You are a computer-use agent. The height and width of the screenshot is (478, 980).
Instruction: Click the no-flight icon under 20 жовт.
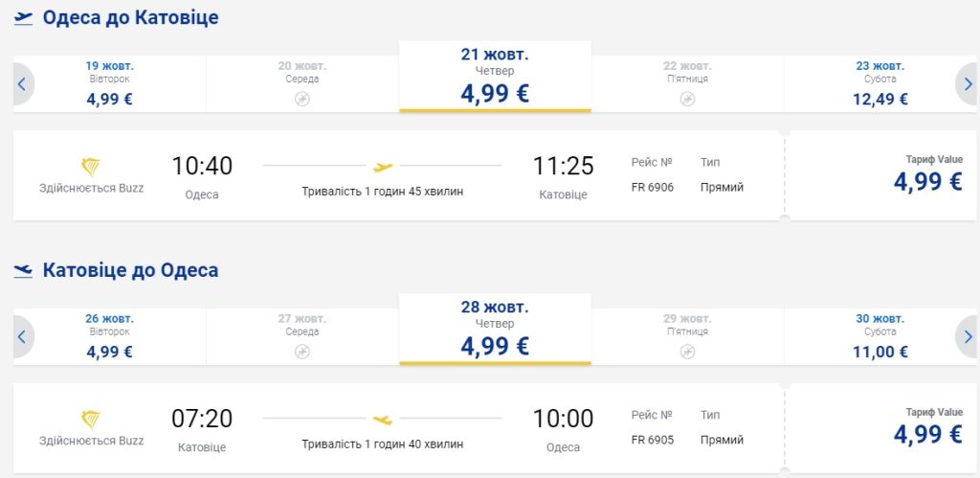pos(302,99)
